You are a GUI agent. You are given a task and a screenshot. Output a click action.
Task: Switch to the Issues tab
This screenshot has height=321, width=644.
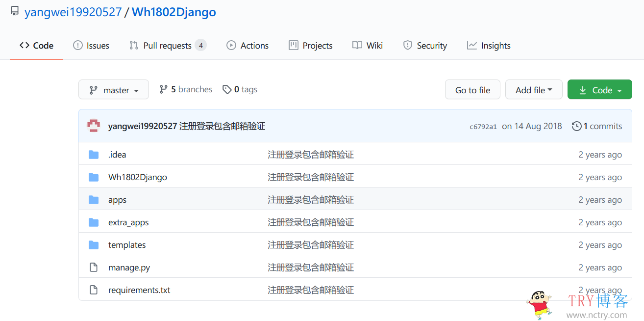coord(91,46)
